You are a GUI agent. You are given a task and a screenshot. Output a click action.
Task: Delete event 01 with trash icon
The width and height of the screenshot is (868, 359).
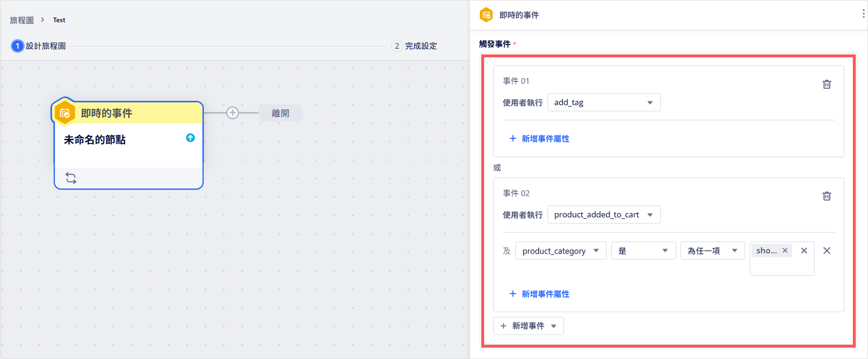click(827, 84)
